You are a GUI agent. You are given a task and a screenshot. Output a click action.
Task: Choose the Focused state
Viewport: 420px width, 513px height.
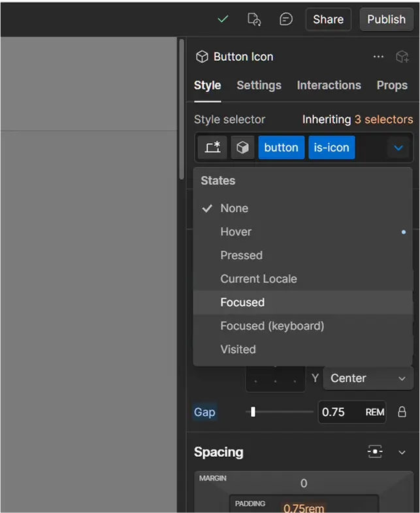tap(302, 303)
